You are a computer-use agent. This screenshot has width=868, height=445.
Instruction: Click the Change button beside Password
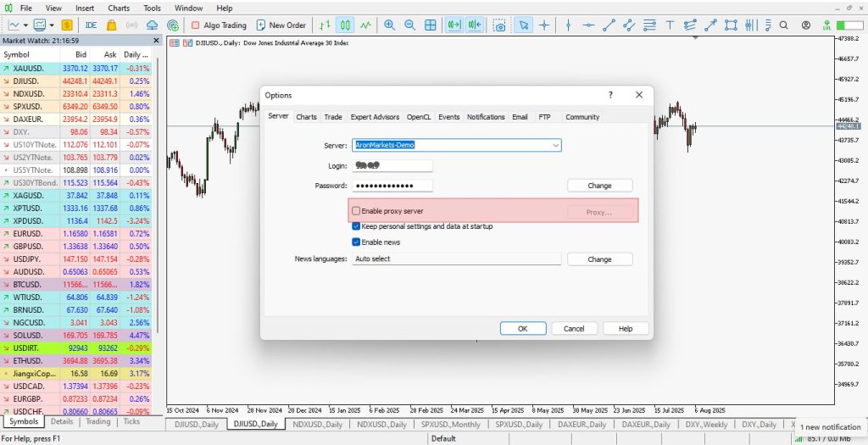599,186
